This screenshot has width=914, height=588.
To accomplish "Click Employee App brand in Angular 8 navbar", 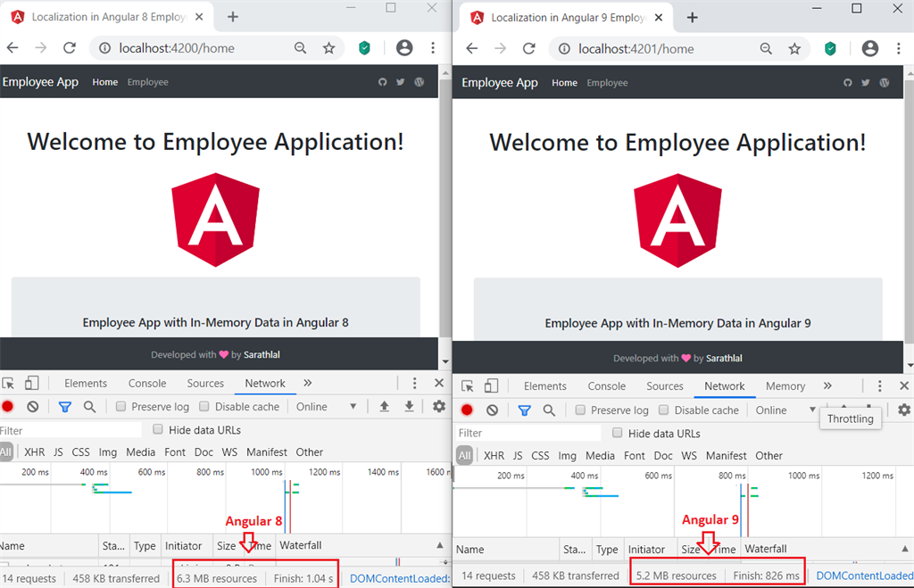I will pos(40,81).
